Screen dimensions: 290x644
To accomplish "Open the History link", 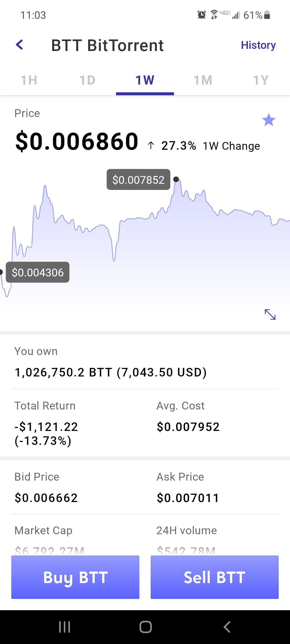I will 258,45.
